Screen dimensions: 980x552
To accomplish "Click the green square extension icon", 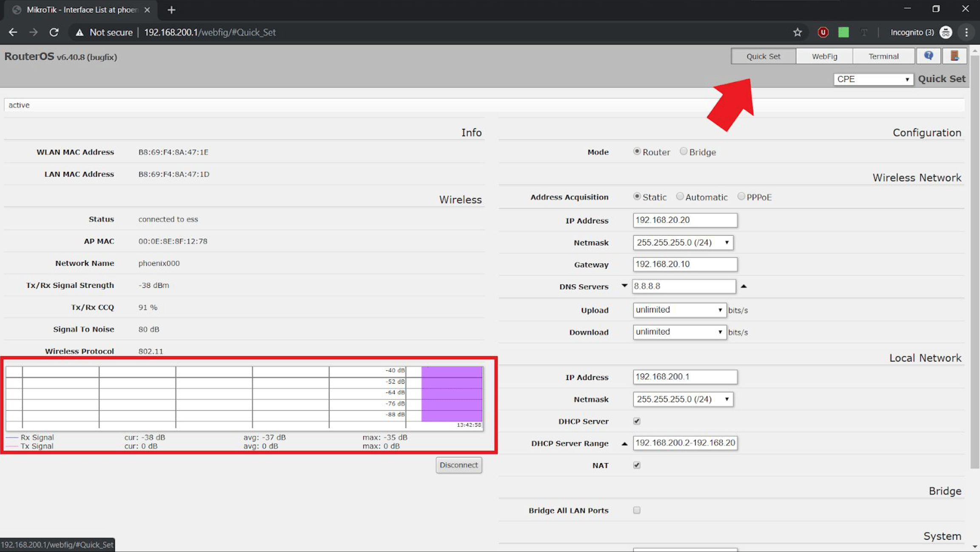I will (843, 32).
